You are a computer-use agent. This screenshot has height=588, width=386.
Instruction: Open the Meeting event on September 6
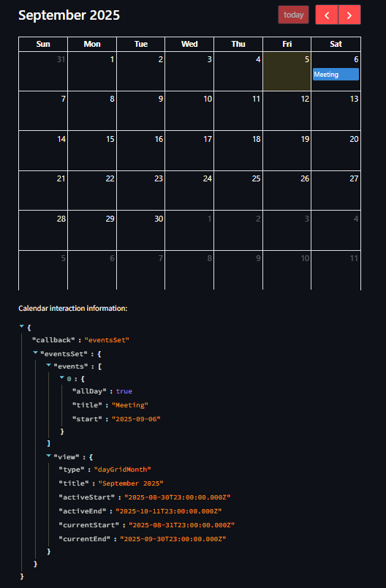(x=336, y=75)
